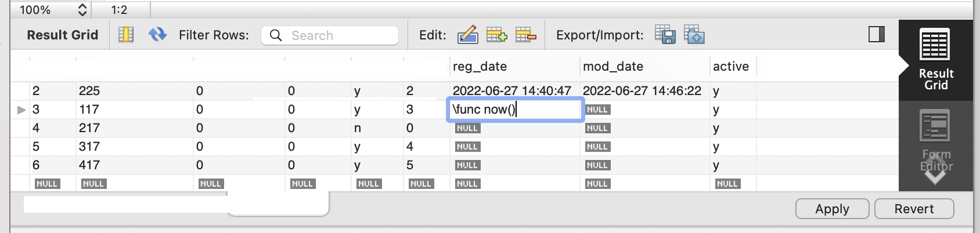Toggle the side panel visibility icon

pyautogui.click(x=877, y=34)
